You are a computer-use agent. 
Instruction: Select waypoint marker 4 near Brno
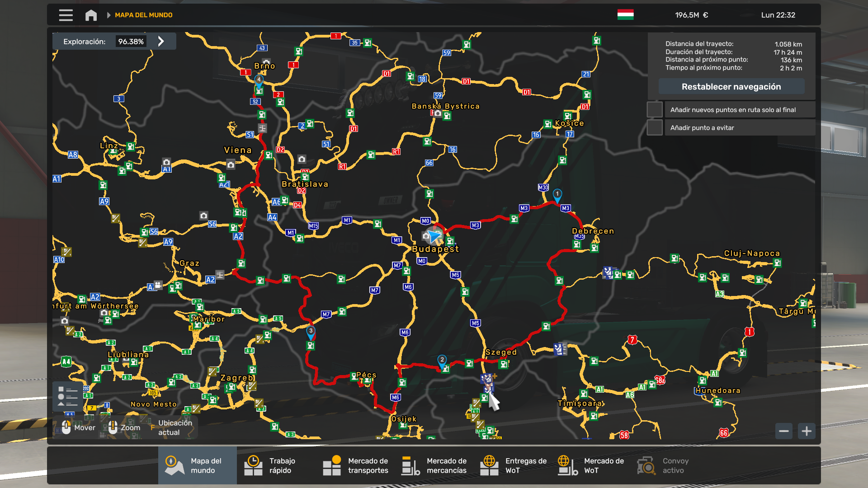point(259,80)
